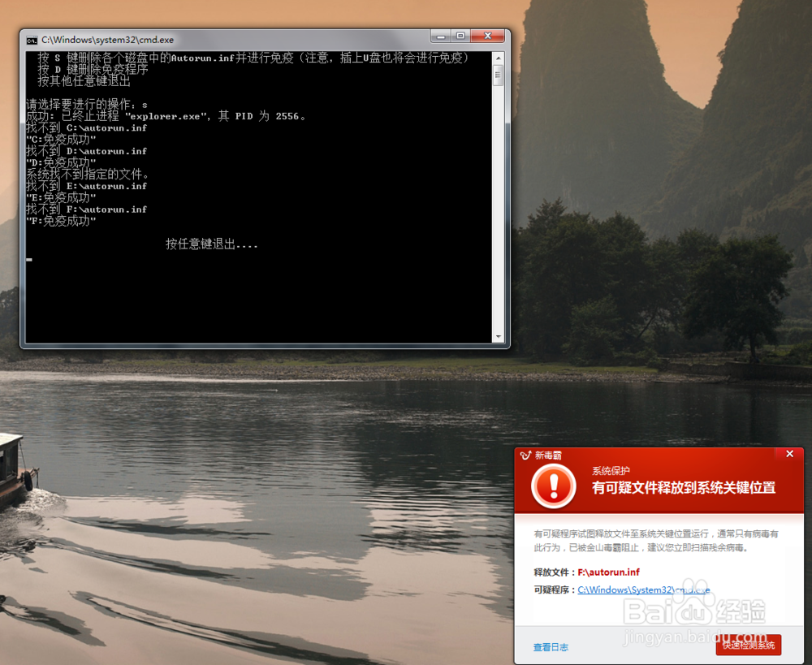The width and height of the screenshot is (812, 665).
Task: Click the 新毒霸 logo icon
Action: pos(525,456)
